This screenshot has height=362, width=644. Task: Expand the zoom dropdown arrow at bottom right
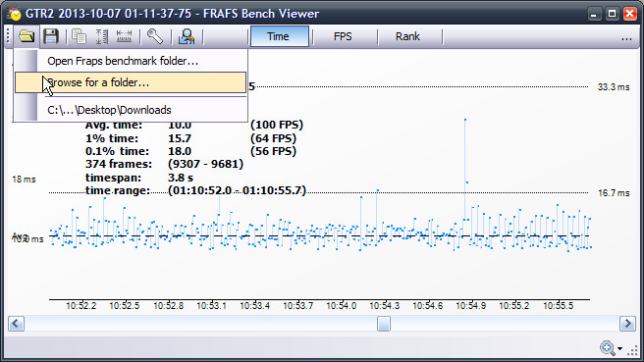[x=619, y=349]
